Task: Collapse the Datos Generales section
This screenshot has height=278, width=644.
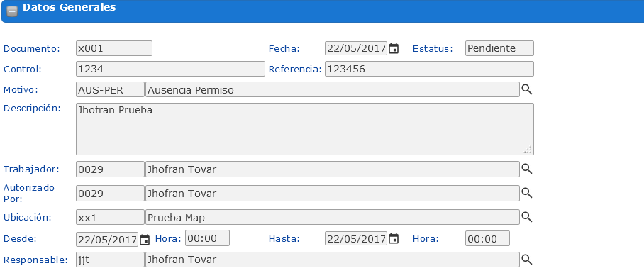Action: pos(12,11)
